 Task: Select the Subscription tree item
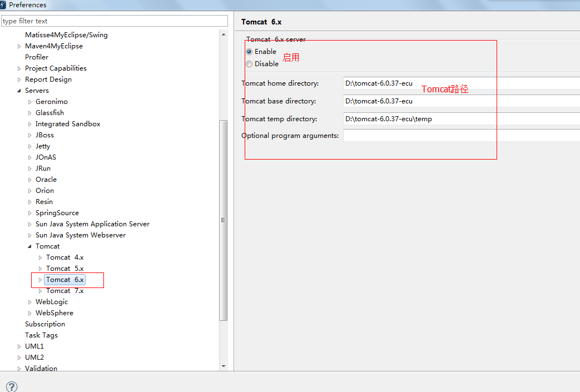(x=45, y=324)
